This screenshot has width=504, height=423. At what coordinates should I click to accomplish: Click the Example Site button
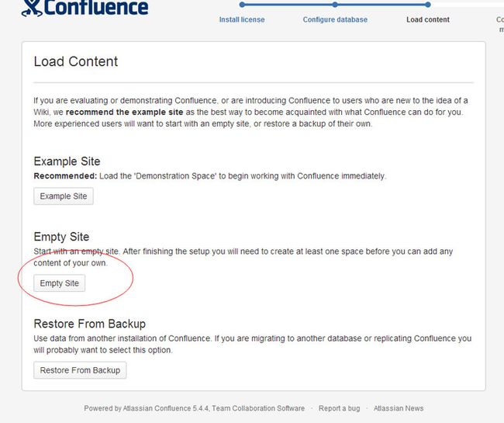pyautogui.click(x=64, y=196)
